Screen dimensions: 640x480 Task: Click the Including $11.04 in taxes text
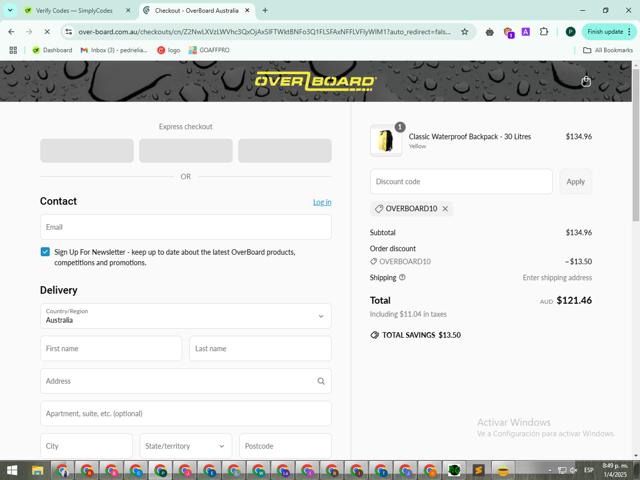pyautogui.click(x=408, y=314)
